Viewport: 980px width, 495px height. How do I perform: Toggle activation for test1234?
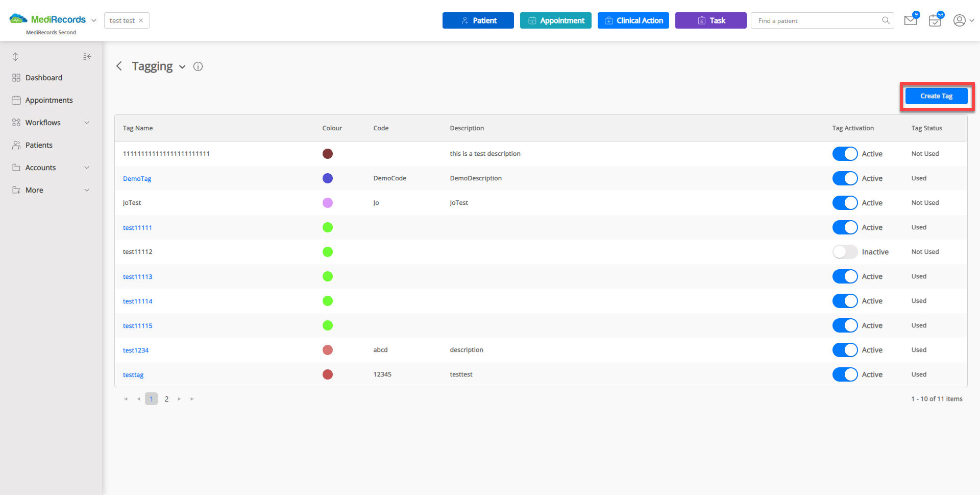845,350
